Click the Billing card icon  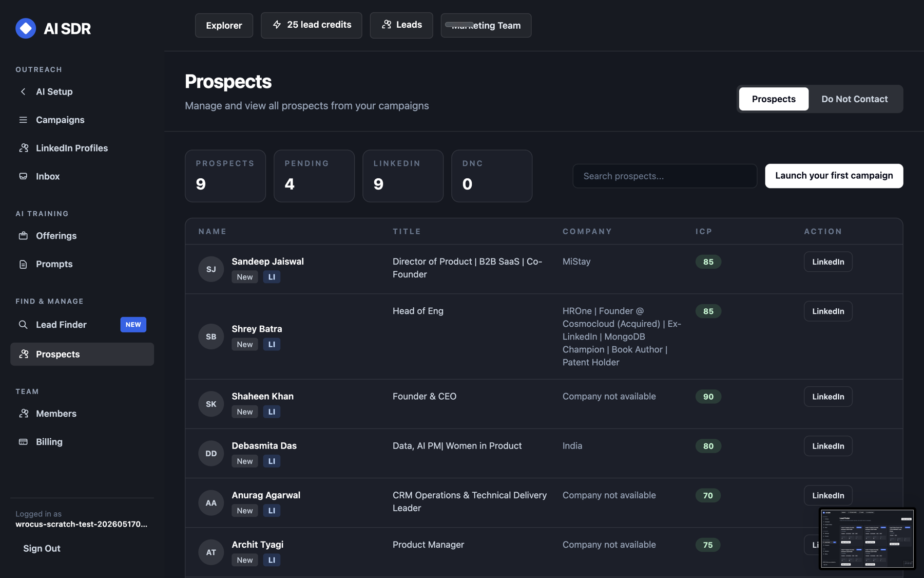pos(23,442)
